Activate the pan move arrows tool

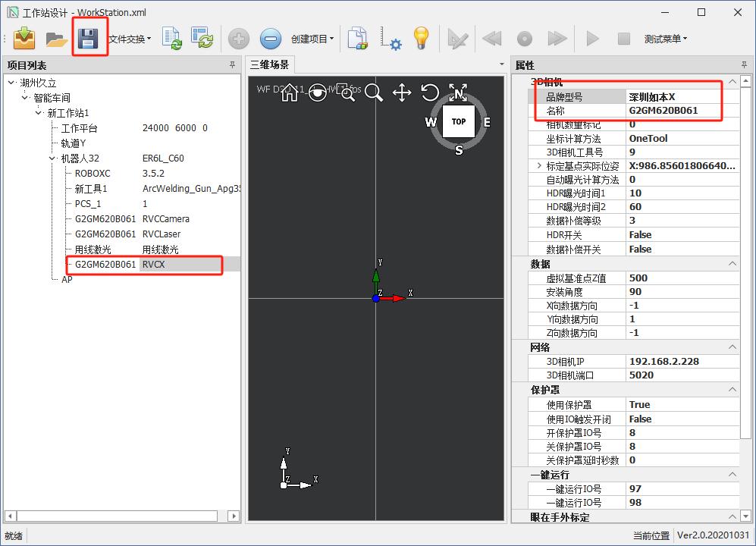click(402, 93)
